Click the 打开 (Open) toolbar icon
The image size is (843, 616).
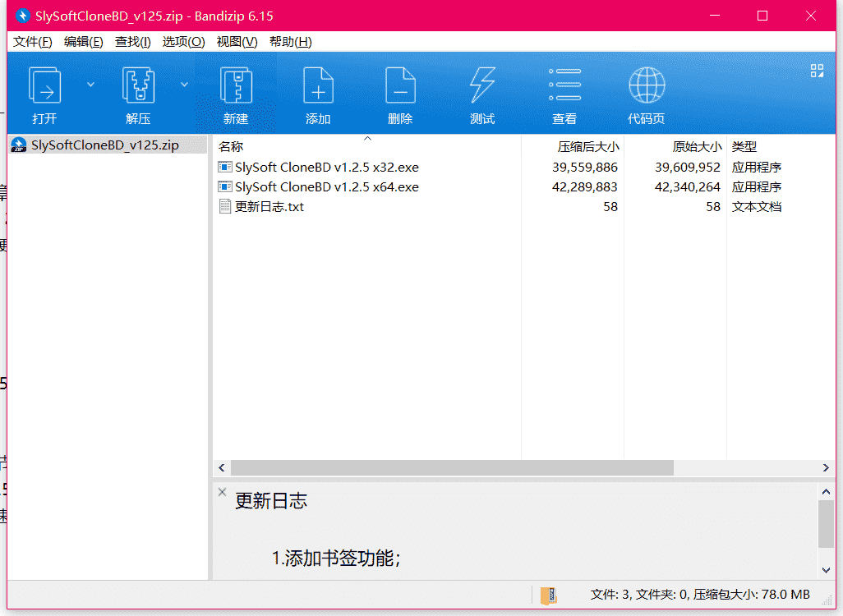point(44,85)
